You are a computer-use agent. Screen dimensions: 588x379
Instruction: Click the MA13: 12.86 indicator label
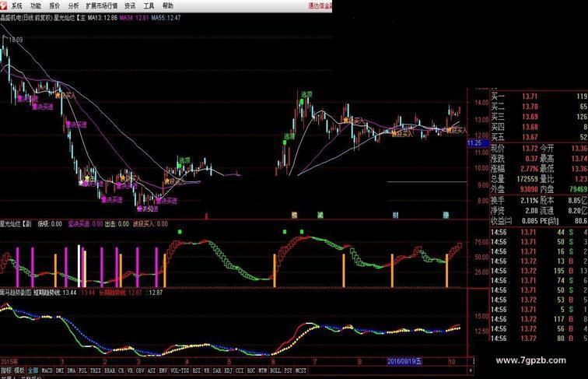point(103,18)
